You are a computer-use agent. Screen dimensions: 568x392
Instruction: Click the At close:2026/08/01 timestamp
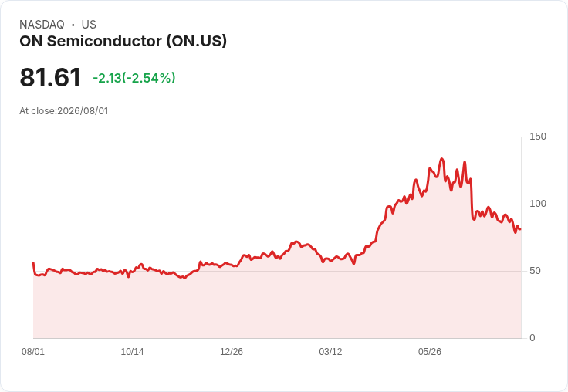pos(64,111)
